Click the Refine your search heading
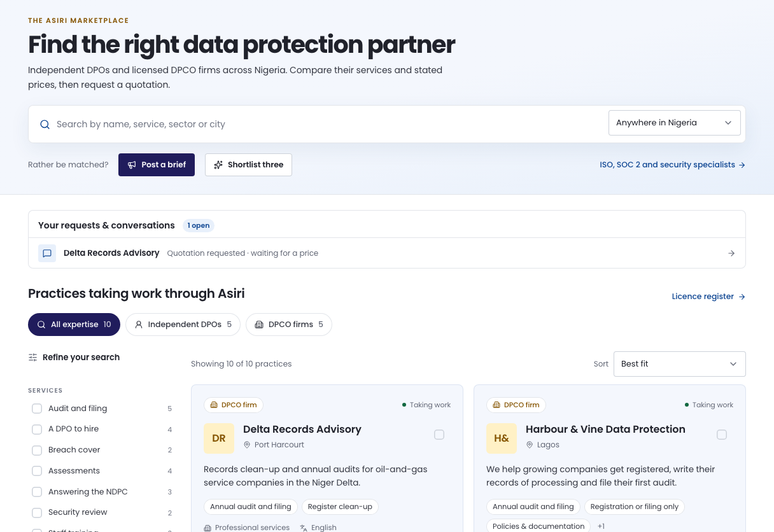 (81, 358)
